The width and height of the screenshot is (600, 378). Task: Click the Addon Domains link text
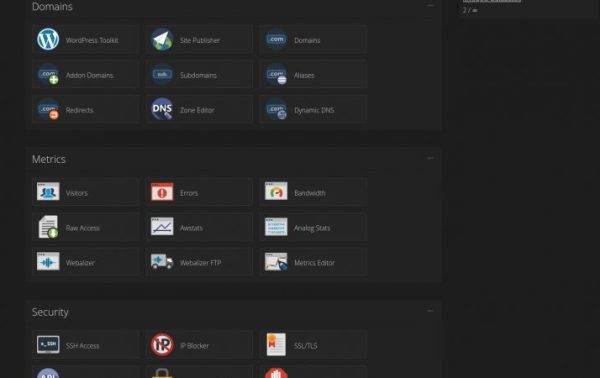(x=89, y=75)
